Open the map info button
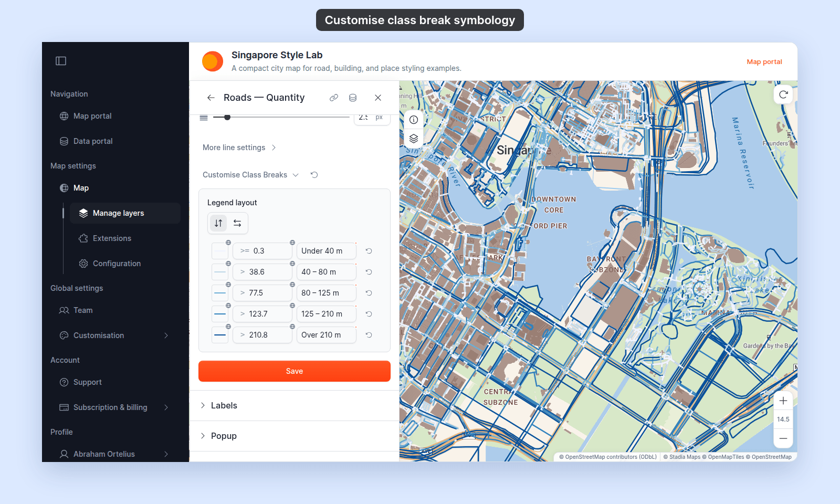This screenshot has height=504, width=840. [414, 120]
